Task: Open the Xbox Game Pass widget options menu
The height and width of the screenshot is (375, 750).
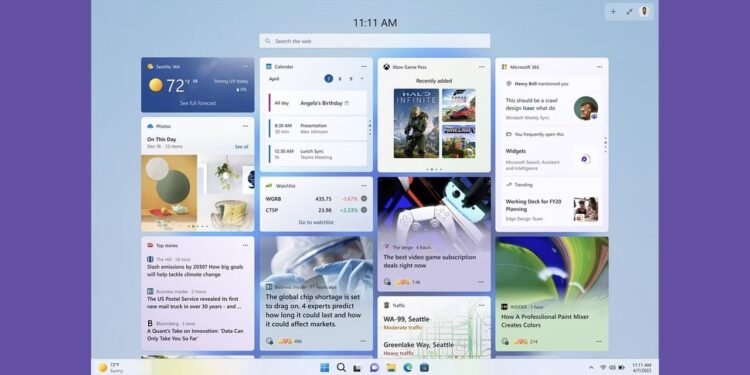Action: point(482,66)
